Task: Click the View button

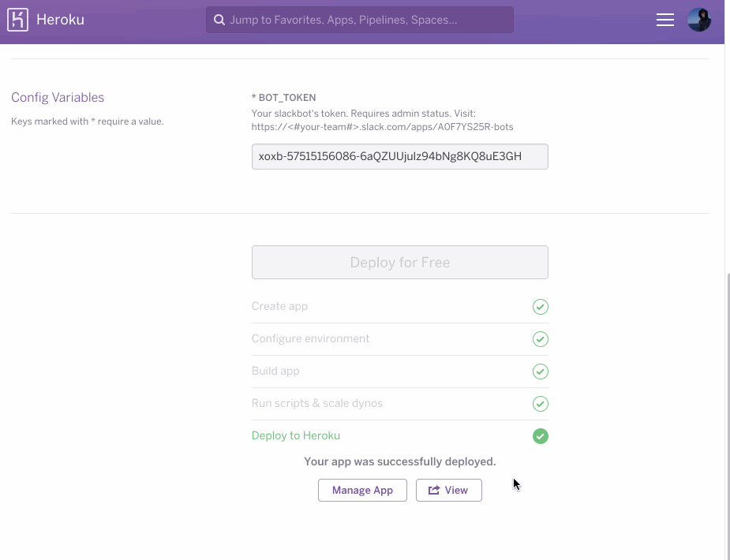Action: [449, 491]
